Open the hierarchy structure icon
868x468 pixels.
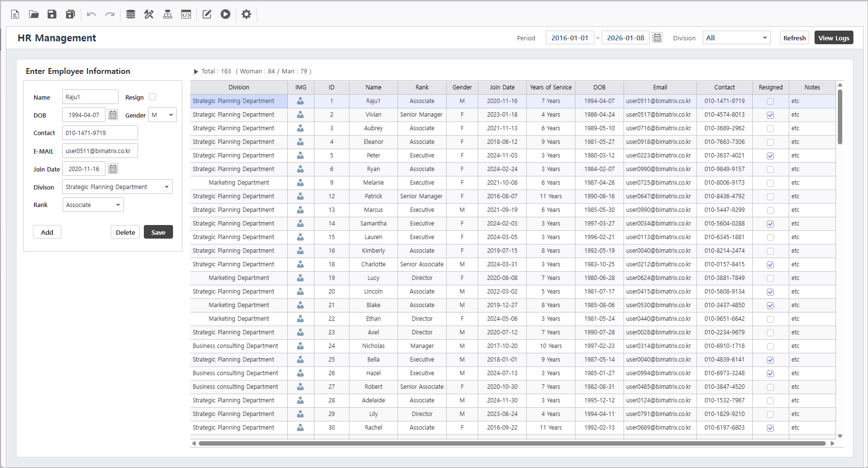click(168, 14)
